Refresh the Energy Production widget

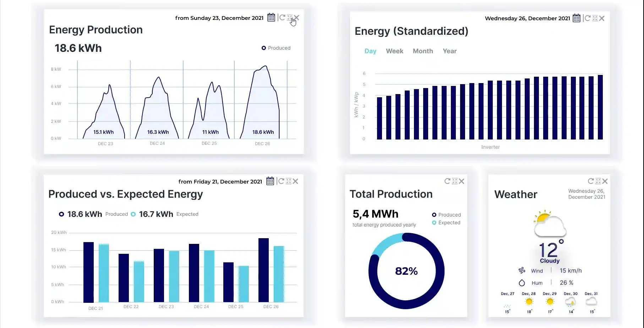click(282, 17)
